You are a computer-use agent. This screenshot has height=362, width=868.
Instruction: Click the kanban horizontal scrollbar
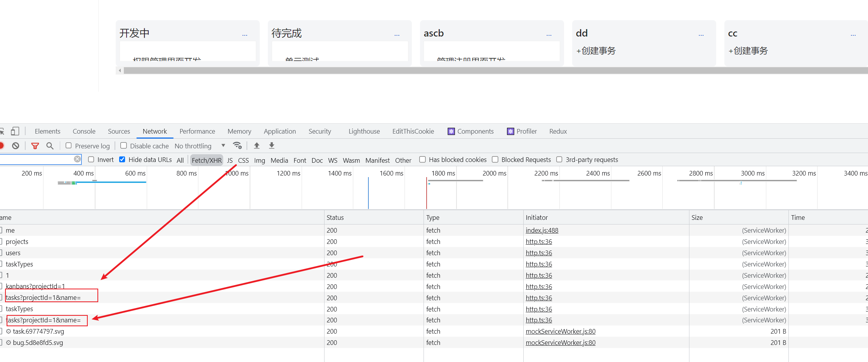pos(496,70)
